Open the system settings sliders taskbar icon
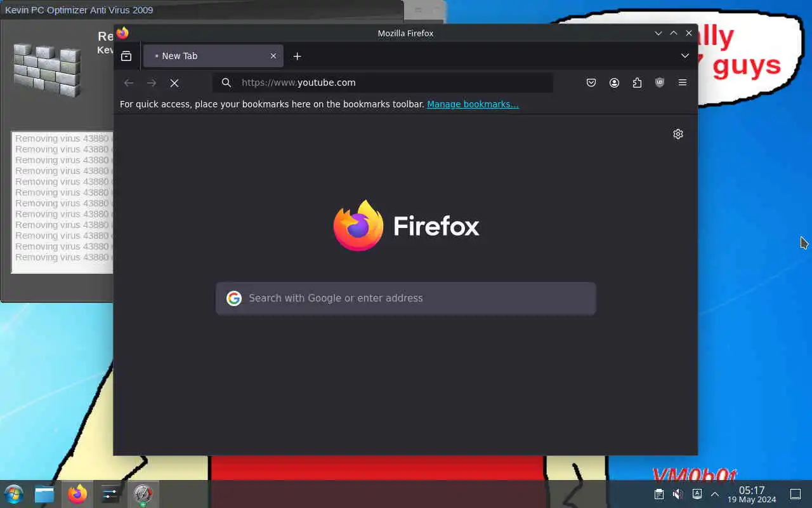This screenshot has width=812, height=508. pyautogui.click(x=110, y=494)
